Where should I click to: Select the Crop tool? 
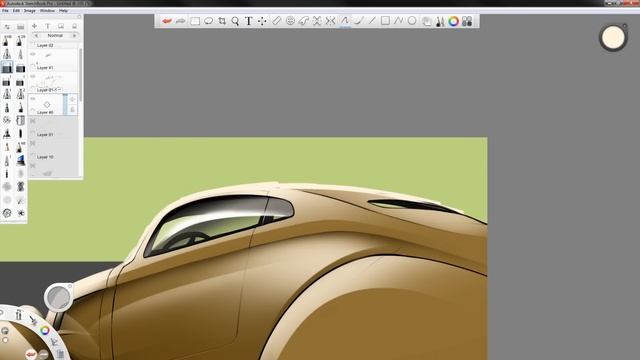point(222,21)
